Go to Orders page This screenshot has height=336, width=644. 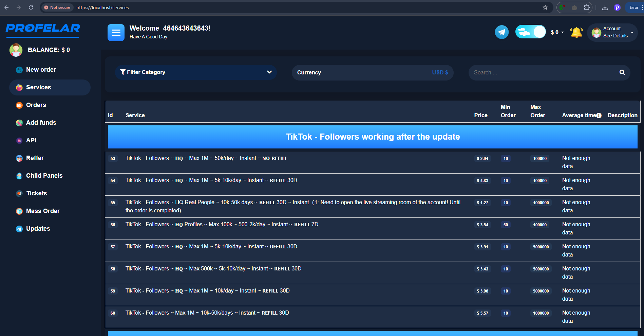coord(36,105)
